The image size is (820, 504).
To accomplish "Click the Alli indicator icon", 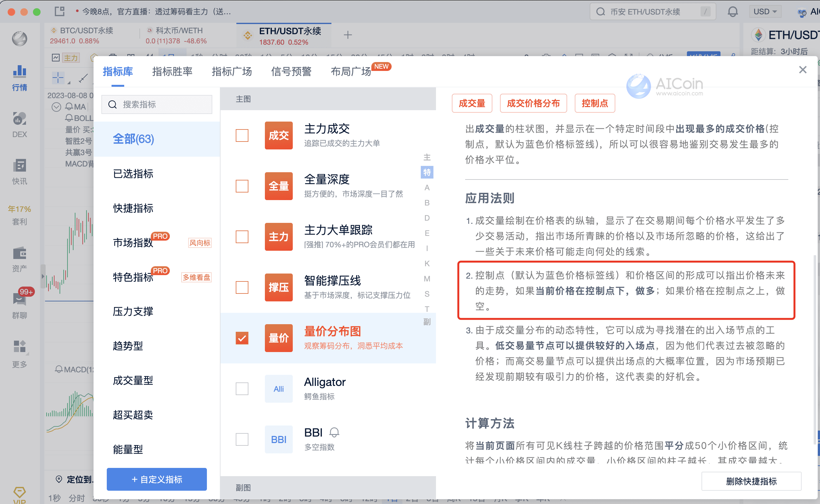I will point(279,389).
